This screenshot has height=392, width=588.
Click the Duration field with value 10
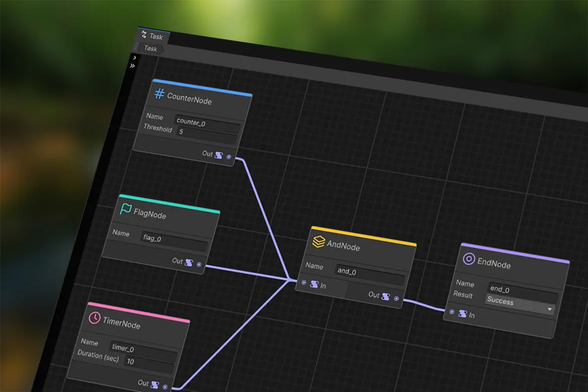(148, 365)
